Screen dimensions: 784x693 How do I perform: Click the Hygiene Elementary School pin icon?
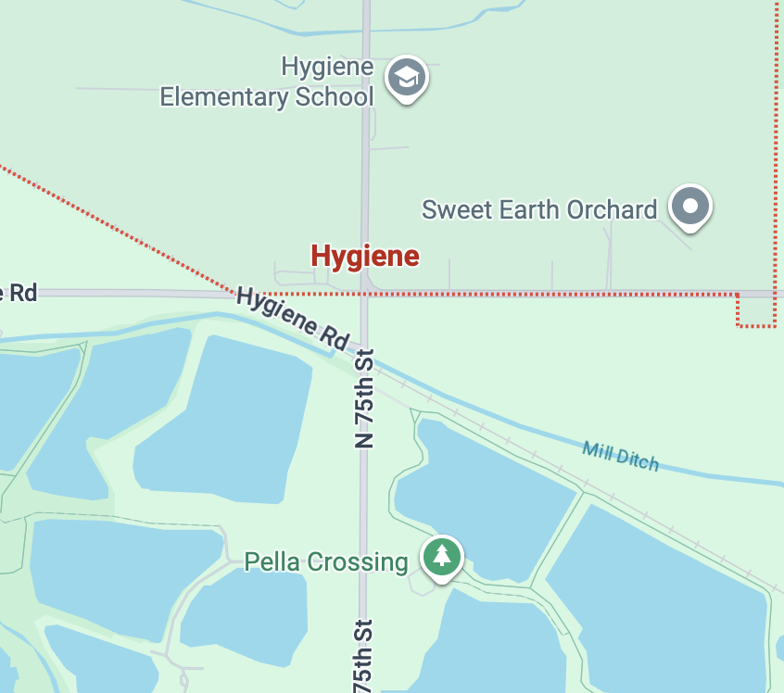[407, 79]
